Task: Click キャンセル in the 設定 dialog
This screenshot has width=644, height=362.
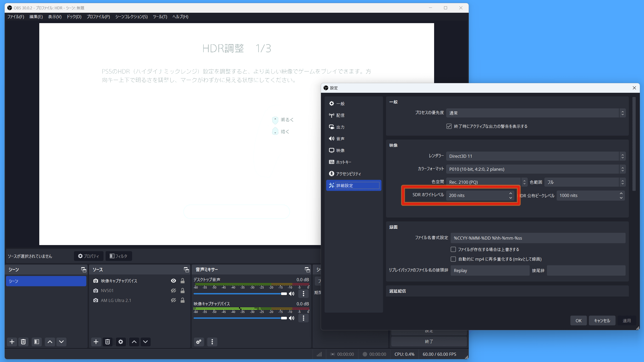Action: pyautogui.click(x=602, y=321)
